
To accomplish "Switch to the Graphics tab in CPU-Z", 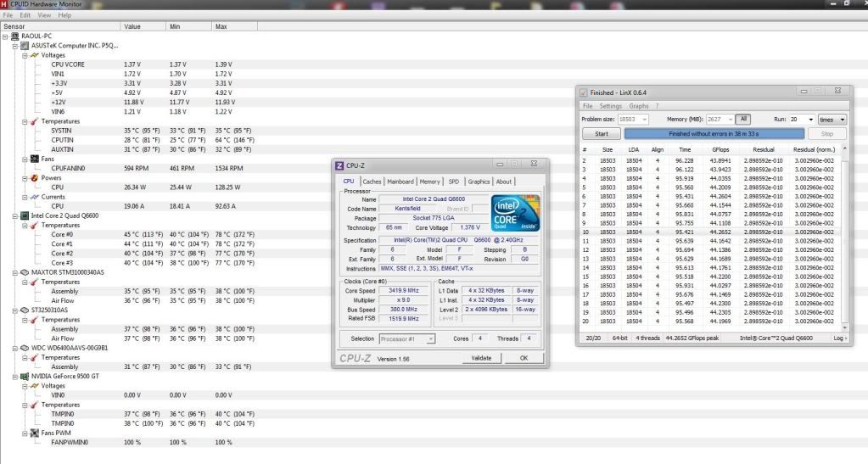I will pos(479,182).
